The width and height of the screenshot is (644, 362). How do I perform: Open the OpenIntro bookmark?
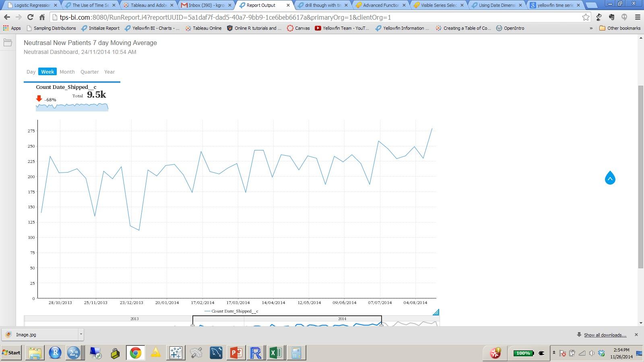tap(510, 28)
